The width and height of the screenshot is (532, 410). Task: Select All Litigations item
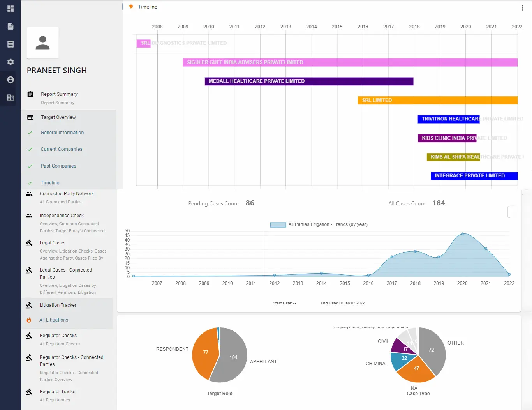click(x=54, y=320)
